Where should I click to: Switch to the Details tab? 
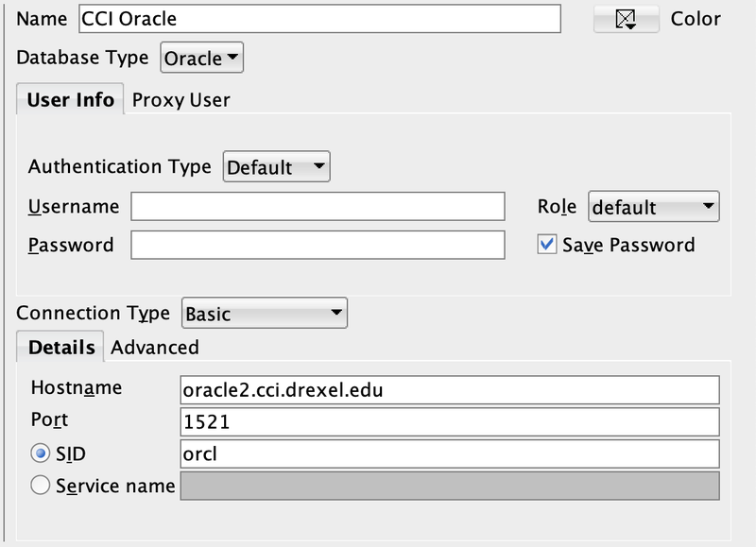[60, 347]
